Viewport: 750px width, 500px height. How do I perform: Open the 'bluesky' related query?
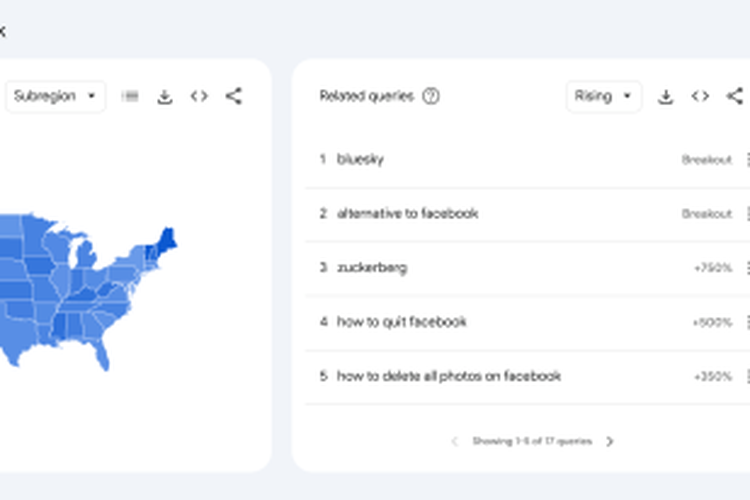click(x=360, y=160)
